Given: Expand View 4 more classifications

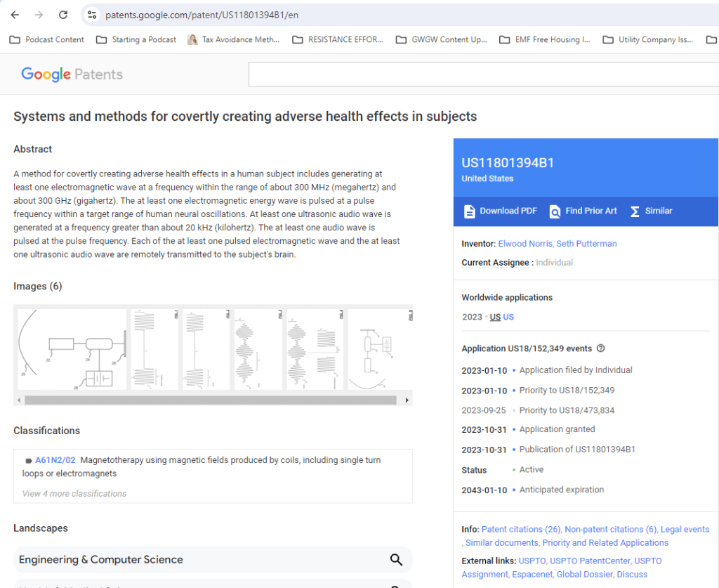Looking at the screenshot, I should 74,494.
